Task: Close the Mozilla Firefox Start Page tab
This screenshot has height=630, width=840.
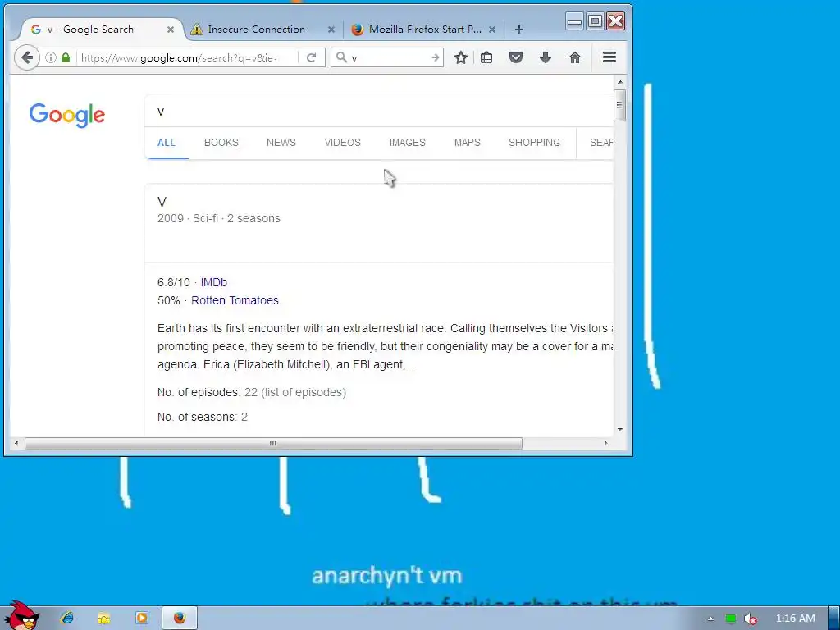Action: 492,30
